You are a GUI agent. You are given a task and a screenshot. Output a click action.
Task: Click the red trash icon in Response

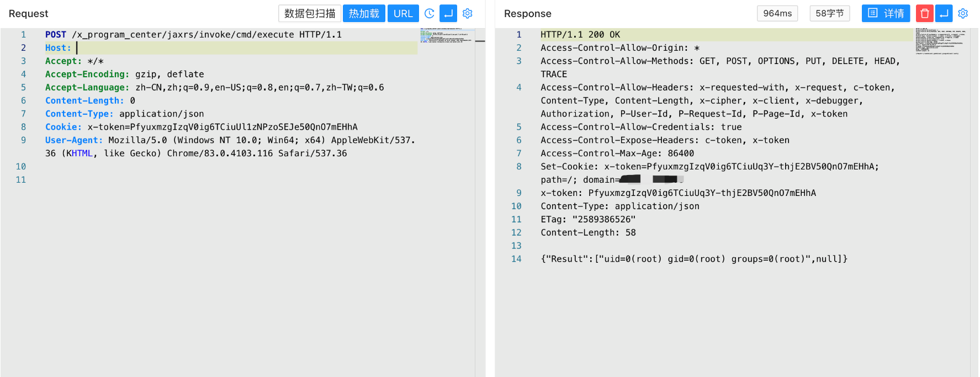[925, 13]
